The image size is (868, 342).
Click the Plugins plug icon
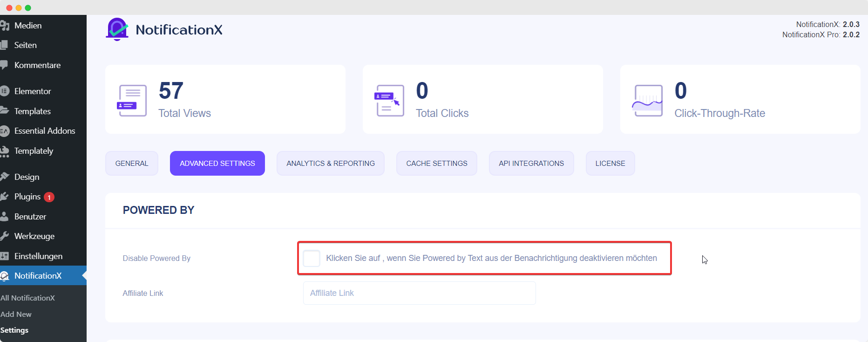point(5,197)
